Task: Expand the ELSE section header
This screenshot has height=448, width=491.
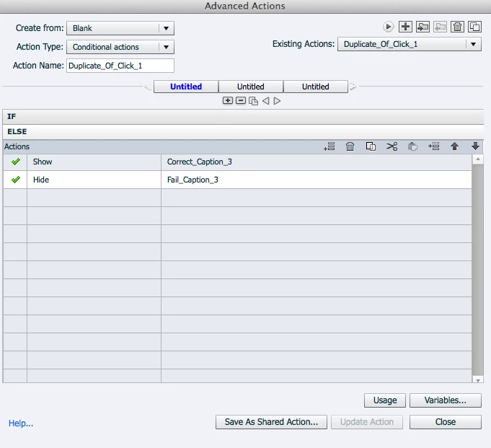Action: pyautogui.click(x=243, y=131)
